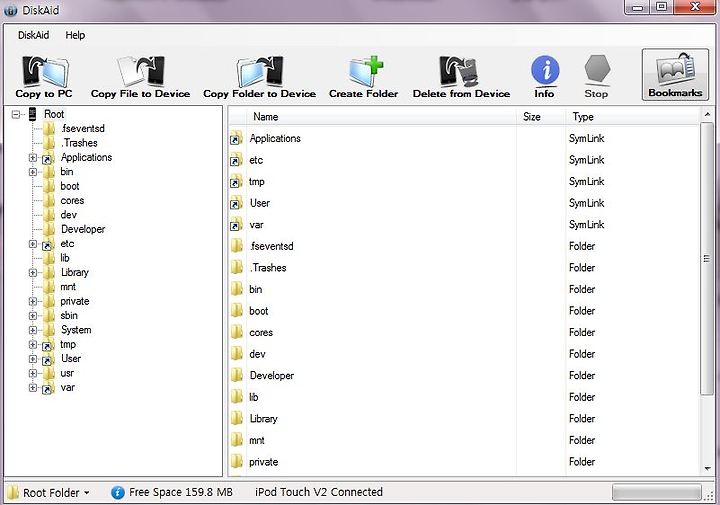Expand Applications node in tree

(x=33, y=157)
